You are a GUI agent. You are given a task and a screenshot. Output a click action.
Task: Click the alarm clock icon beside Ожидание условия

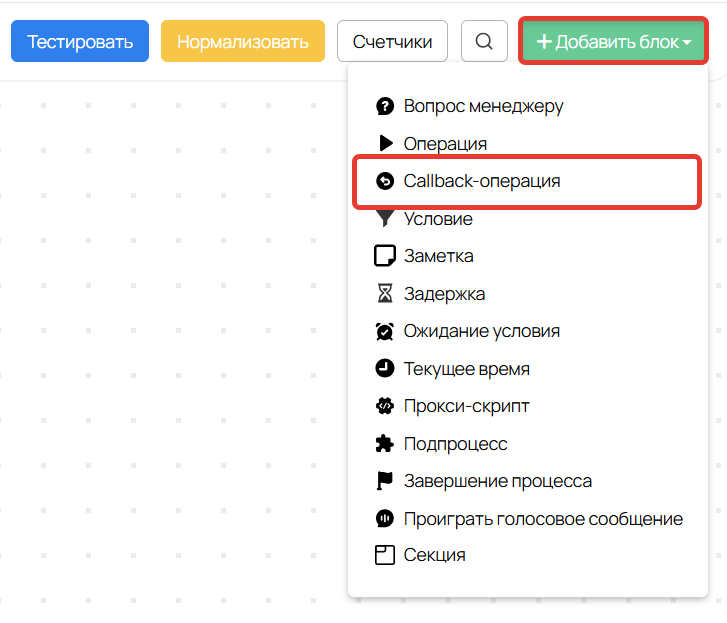pos(385,331)
